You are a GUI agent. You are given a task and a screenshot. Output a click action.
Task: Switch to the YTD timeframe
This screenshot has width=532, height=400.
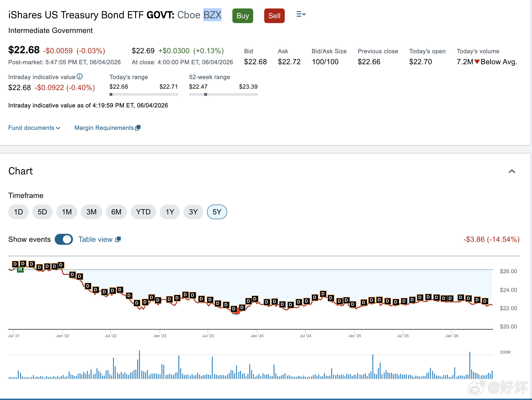point(143,212)
